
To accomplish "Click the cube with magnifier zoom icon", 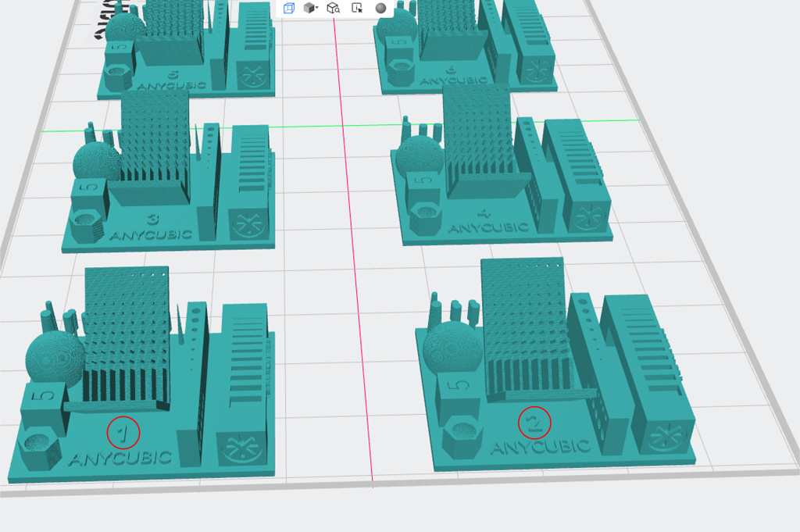I will (x=333, y=8).
